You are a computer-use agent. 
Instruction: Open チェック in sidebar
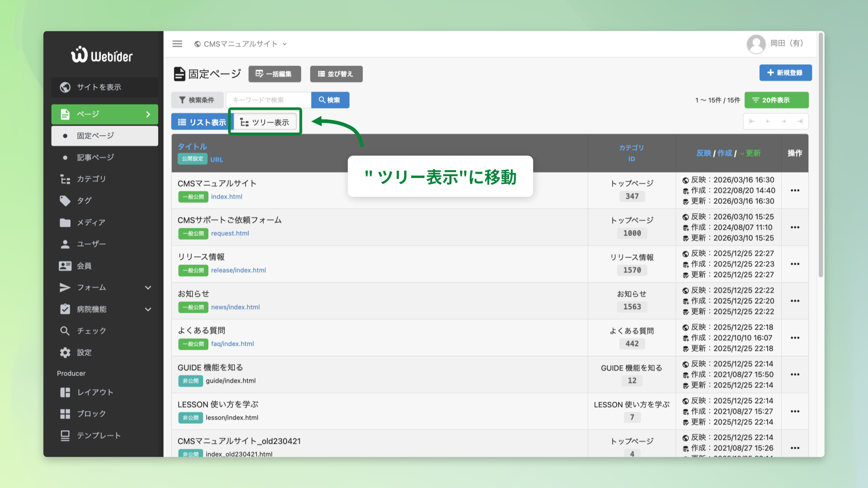coord(105,331)
